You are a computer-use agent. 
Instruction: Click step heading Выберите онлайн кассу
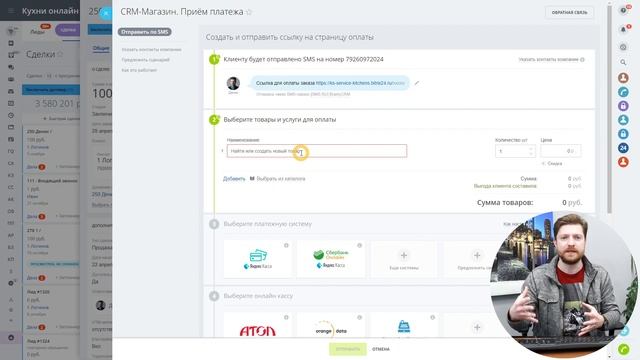pos(258,296)
